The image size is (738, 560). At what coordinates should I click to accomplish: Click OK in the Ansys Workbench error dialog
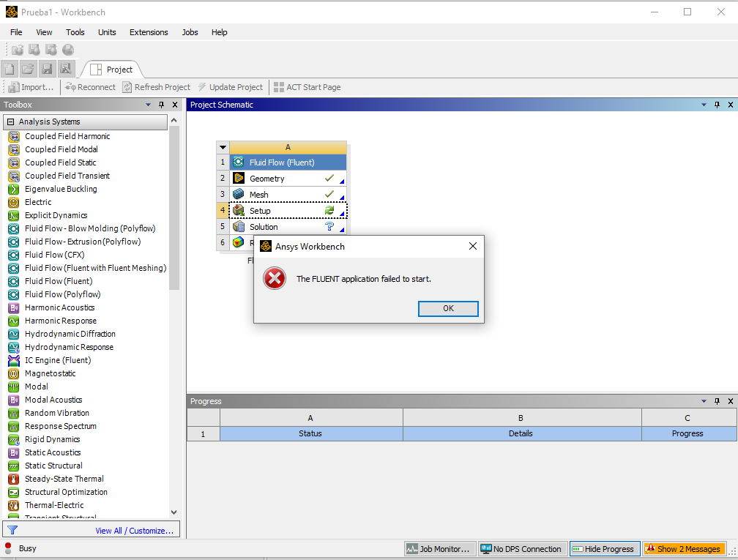point(448,308)
